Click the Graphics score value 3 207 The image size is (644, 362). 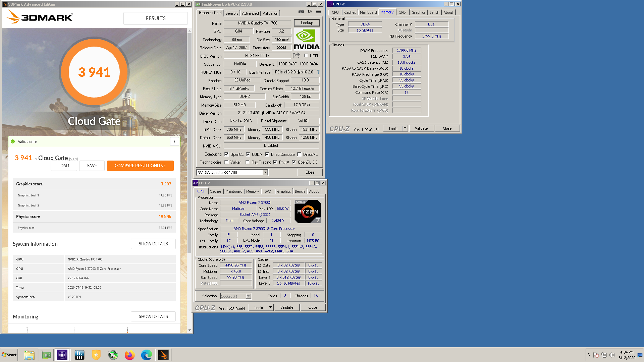click(x=166, y=184)
